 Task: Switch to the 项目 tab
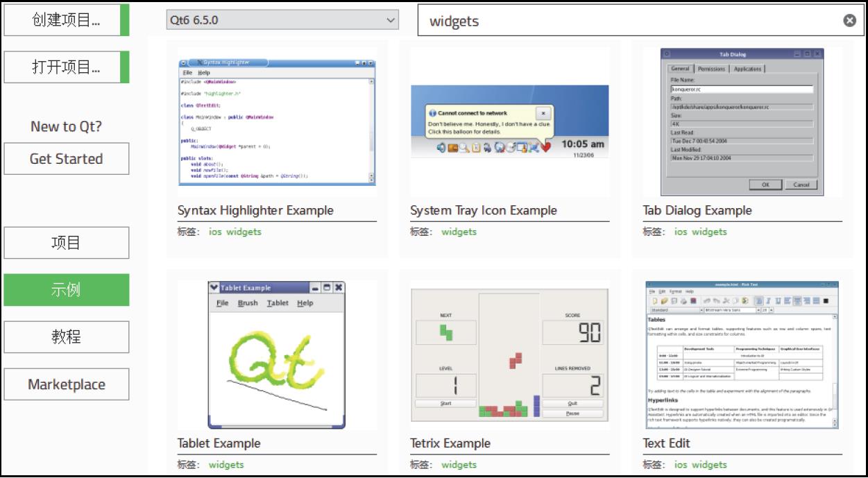pos(67,243)
